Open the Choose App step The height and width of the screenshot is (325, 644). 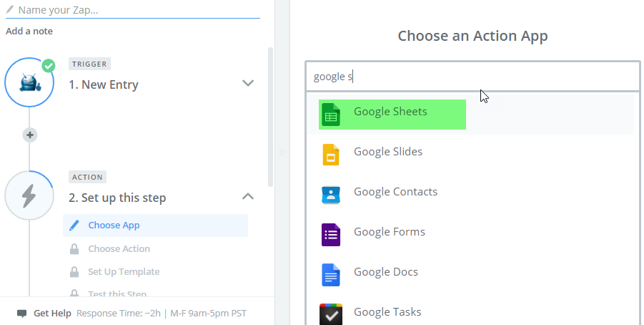click(x=155, y=225)
